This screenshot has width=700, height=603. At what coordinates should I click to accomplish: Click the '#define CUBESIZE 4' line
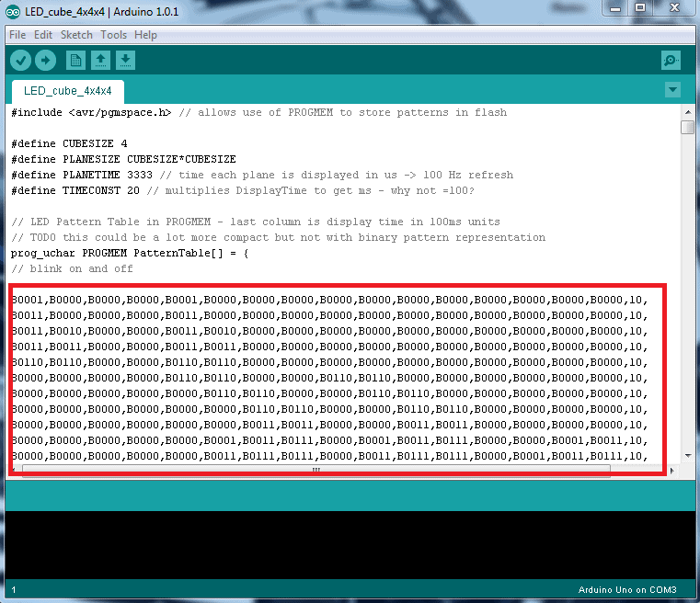[69, 143]
